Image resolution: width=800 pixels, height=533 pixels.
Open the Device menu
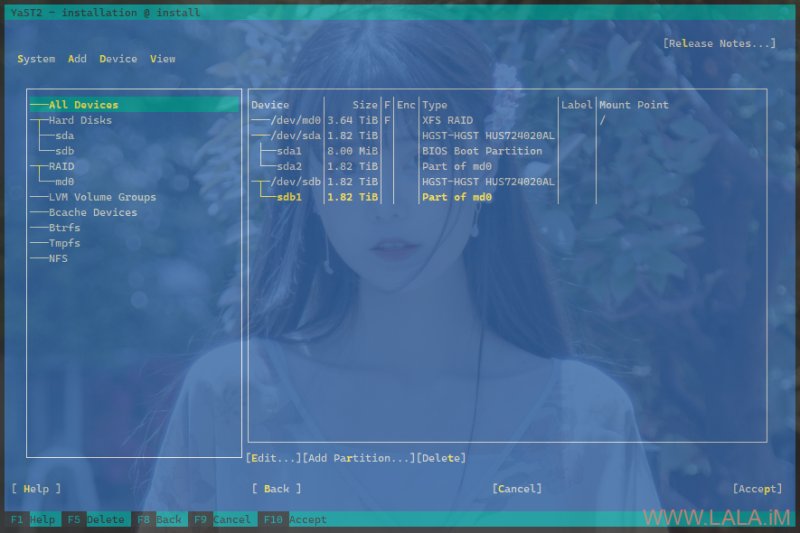(118, 59)
